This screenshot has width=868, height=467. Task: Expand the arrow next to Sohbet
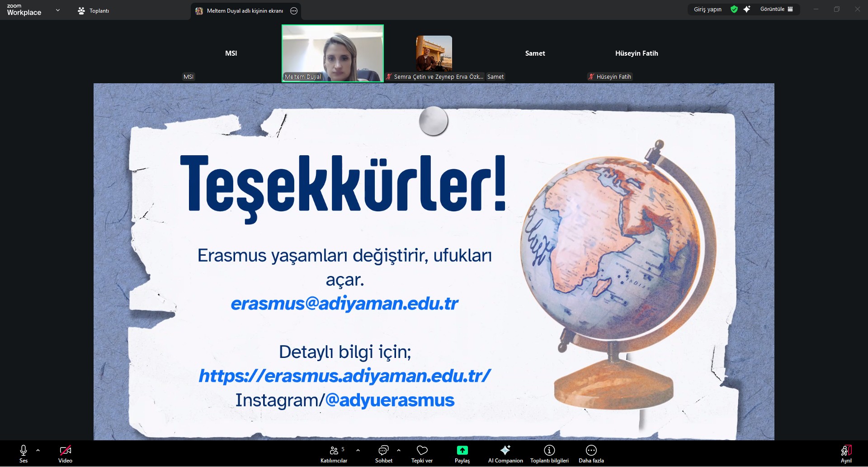398,450
